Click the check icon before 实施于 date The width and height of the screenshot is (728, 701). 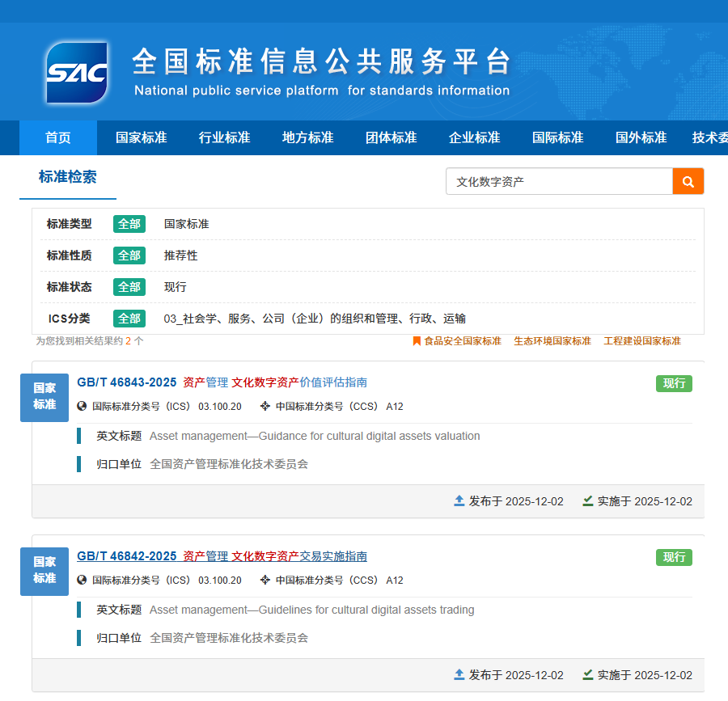click(586, 501)
